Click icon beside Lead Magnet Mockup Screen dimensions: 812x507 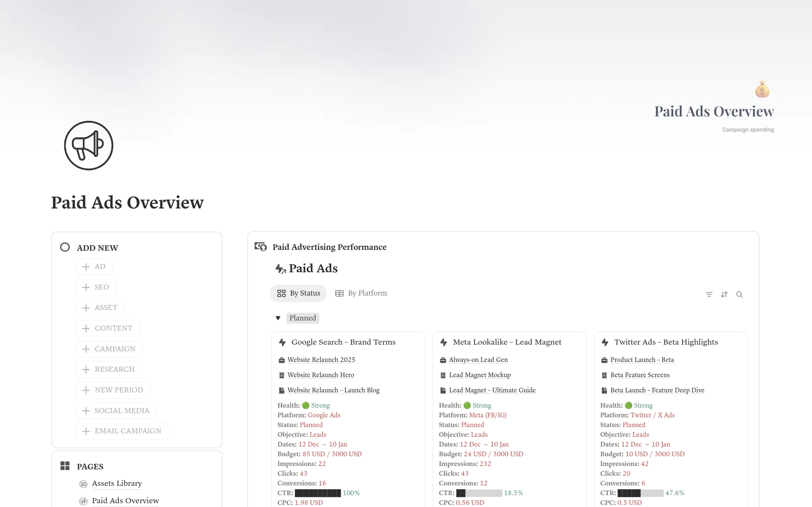(443, 375)
